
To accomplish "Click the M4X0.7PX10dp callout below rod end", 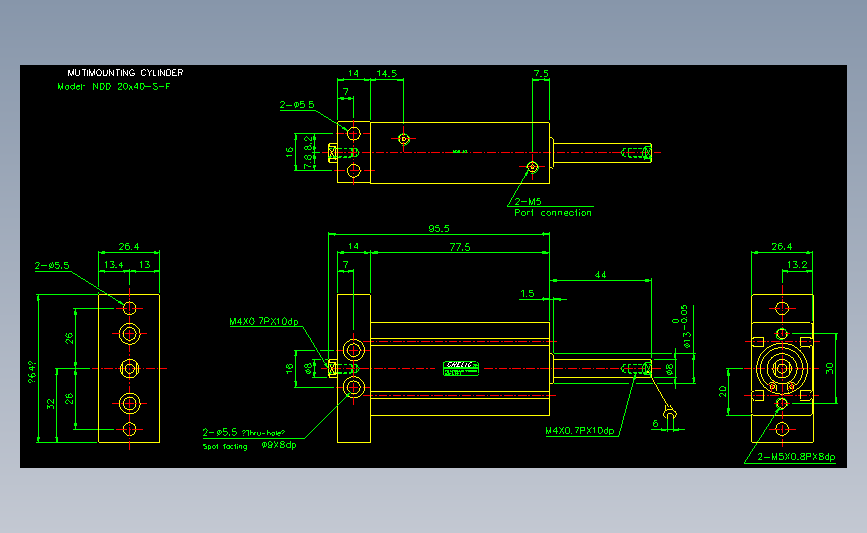I will click(579, 431).
